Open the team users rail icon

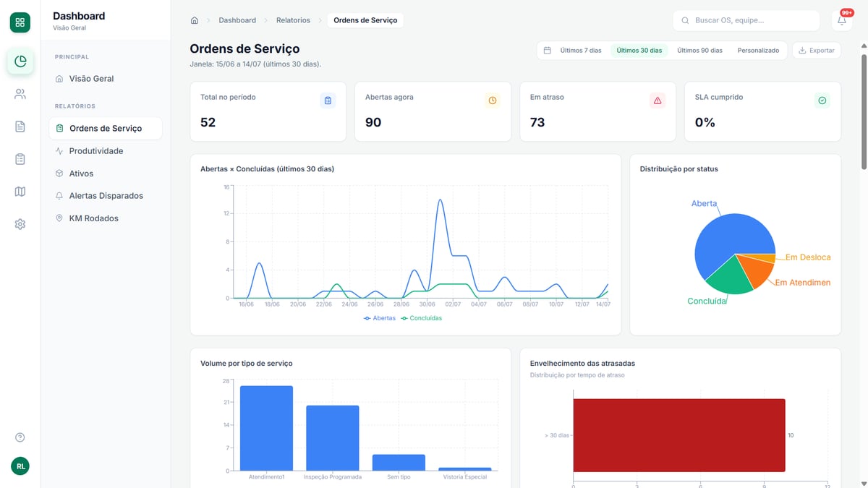click(x=20, y=94)
